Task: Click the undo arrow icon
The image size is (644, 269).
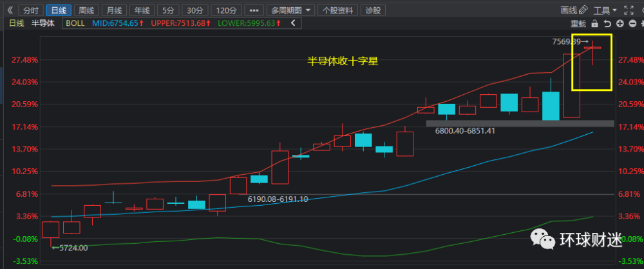Action: click(607, 24)
